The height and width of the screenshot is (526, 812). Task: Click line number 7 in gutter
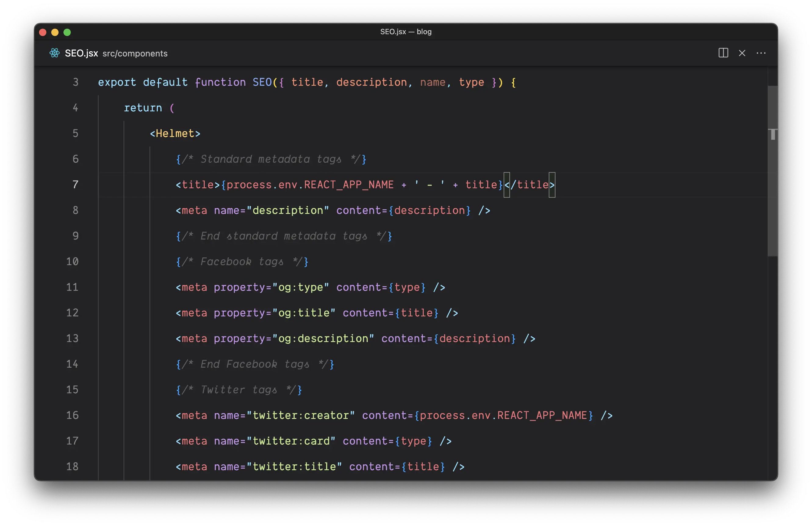[75, 185]
